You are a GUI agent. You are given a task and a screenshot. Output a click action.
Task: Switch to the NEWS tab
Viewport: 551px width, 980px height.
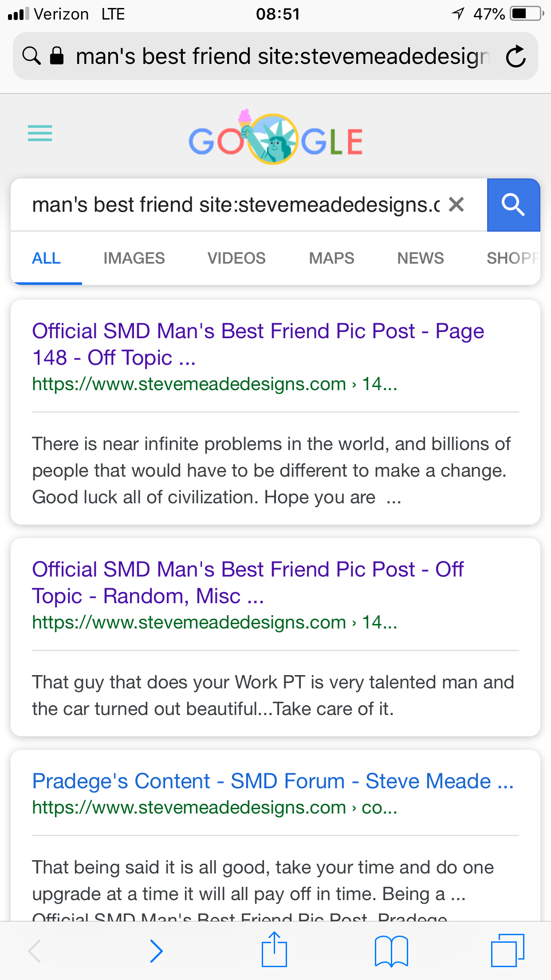coord(421,258)
